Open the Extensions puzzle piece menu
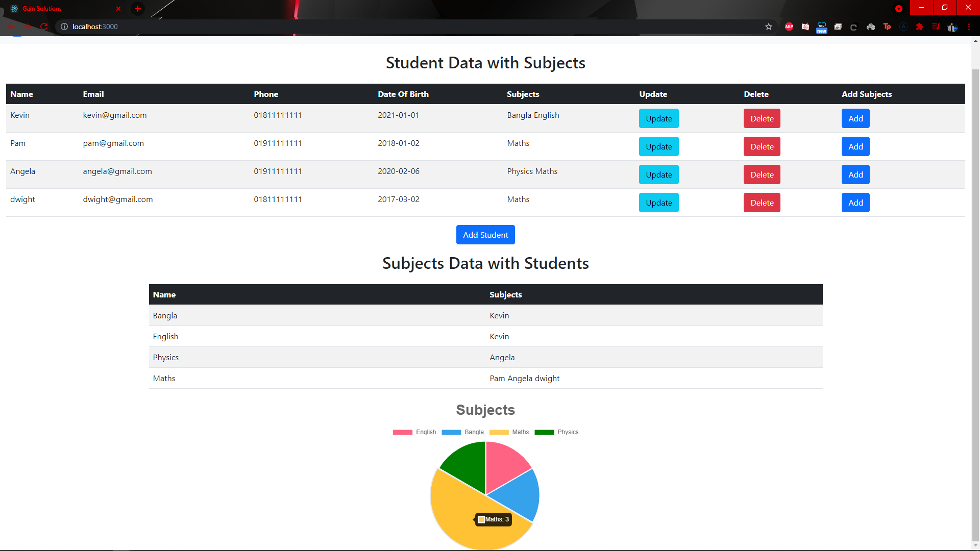 919,27
